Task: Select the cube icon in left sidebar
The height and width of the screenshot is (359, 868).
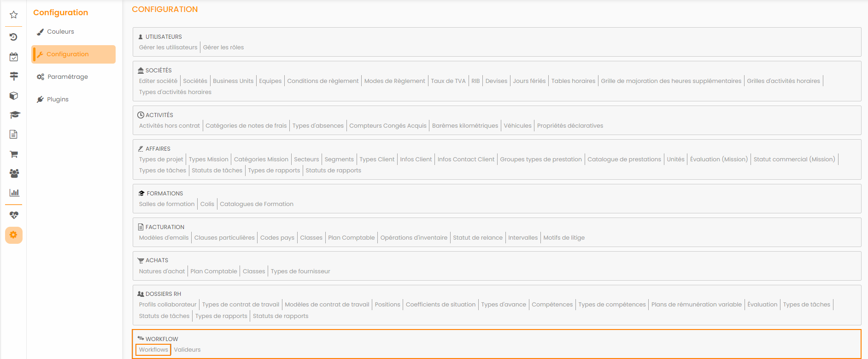Action: tap(14, 96)
